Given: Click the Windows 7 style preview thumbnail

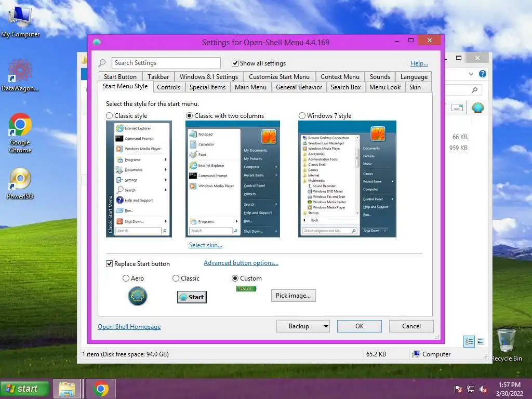Looking at the screenshot, I should [347, 179].
